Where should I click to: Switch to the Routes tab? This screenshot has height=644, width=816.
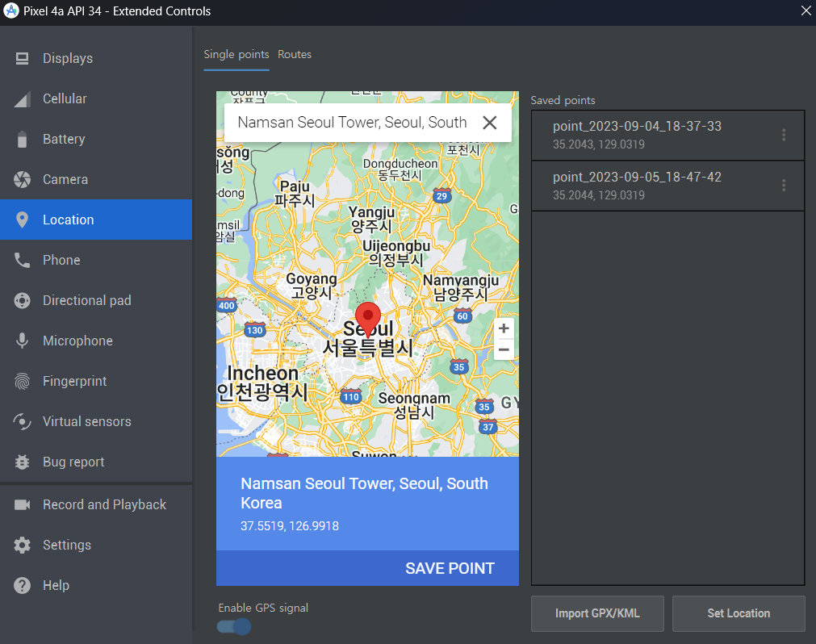pyautogui.click(x=295, y=55)
